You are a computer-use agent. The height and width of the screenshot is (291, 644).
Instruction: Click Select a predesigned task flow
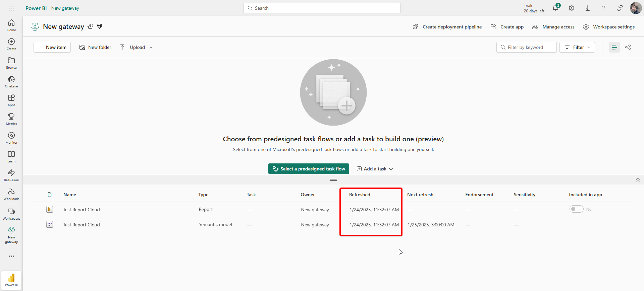(x=309, y=169)
